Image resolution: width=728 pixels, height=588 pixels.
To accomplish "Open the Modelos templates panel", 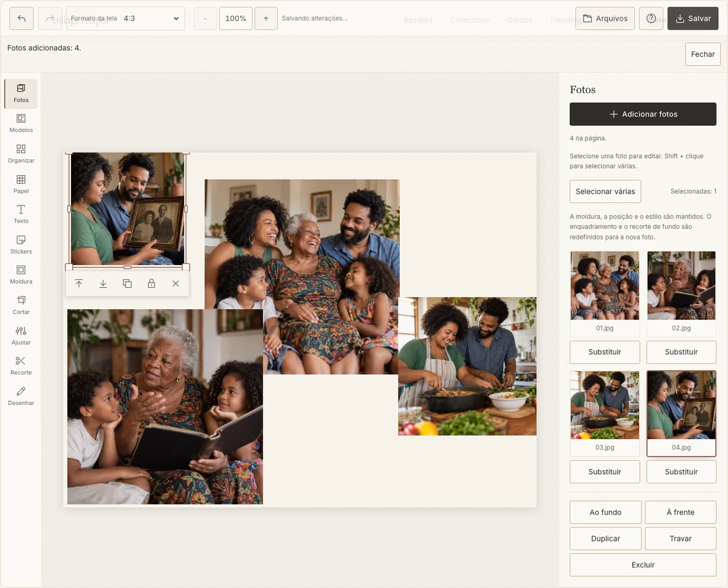I will [x=21, y=123].
